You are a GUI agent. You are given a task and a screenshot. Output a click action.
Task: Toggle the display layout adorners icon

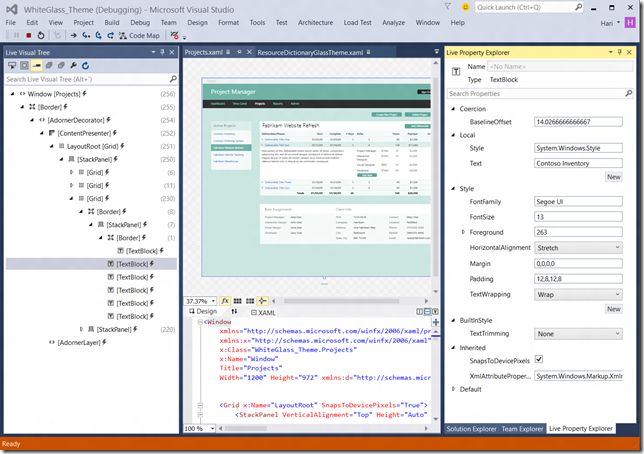tap(25, 65)
